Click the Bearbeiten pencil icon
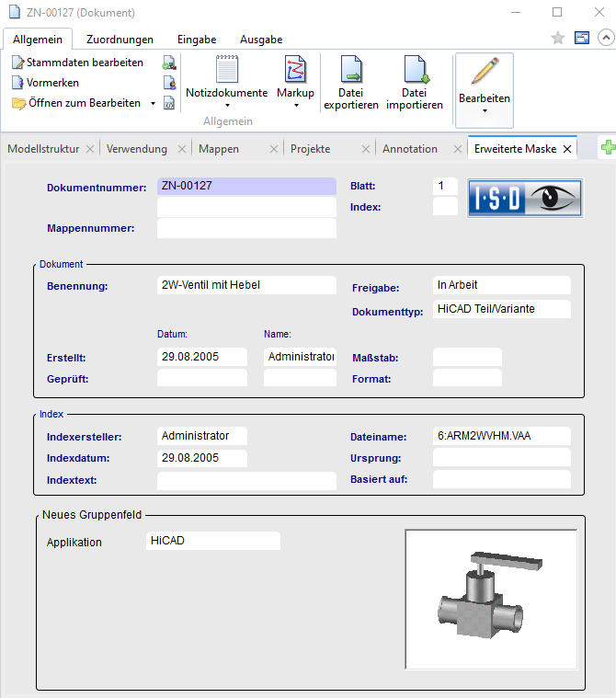The image size is (616, 698). (484, 72)
